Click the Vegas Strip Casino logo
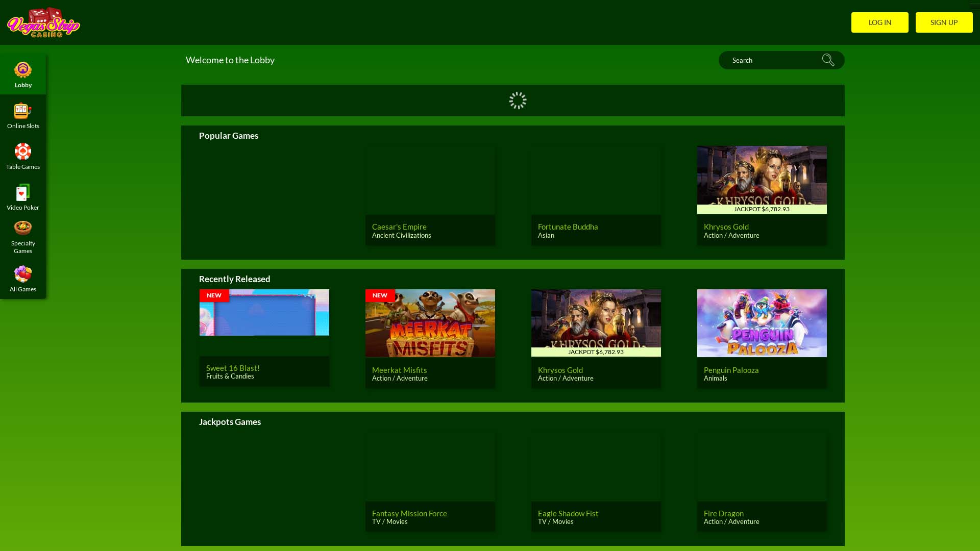The height and width of the screenshot is (551, 980). 43,22
